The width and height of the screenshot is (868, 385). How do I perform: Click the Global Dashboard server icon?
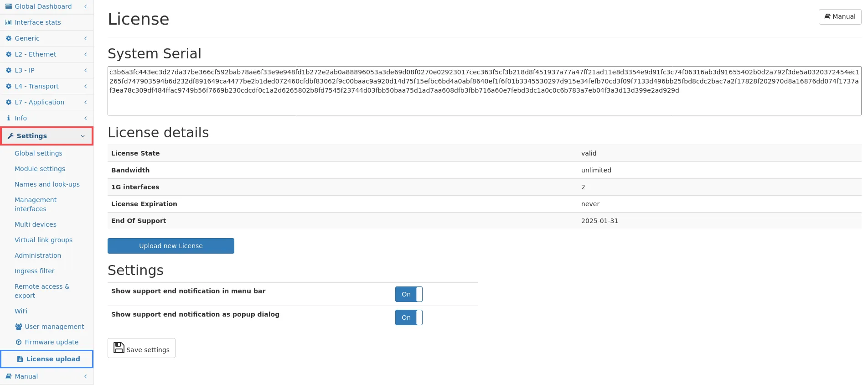(x=8, y=6)
